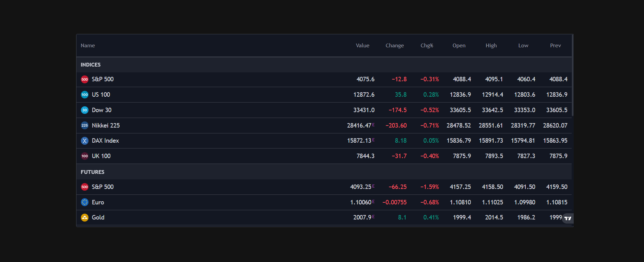Image resolution: width=644 pixels, height=262 pixels.
Task: Click S&P 500 futures value 4093.25
Action: coord(361,187)
